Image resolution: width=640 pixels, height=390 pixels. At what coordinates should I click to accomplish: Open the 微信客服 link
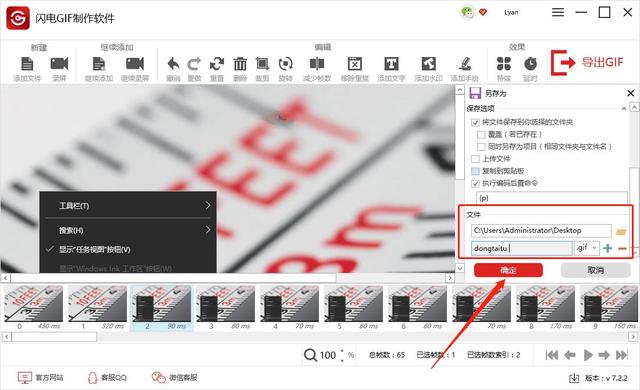(x=174, y=378)
